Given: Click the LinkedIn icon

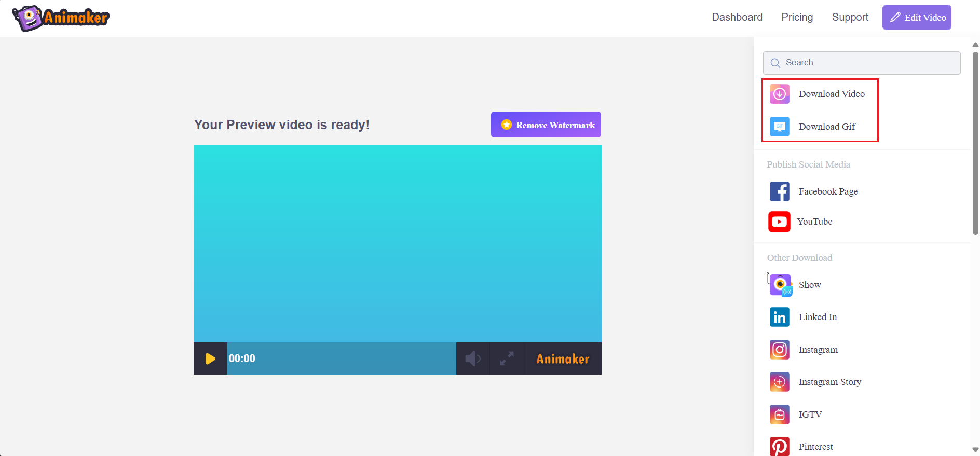Looking at the screenshot, I should pyautogui.click(x=780, y=317).
